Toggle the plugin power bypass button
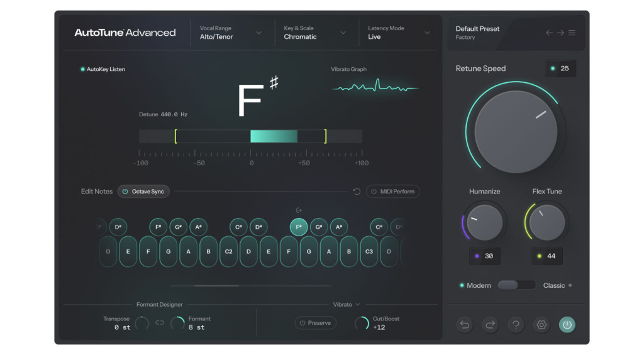This screenshot has height=355, width=644. pos(567,325)
